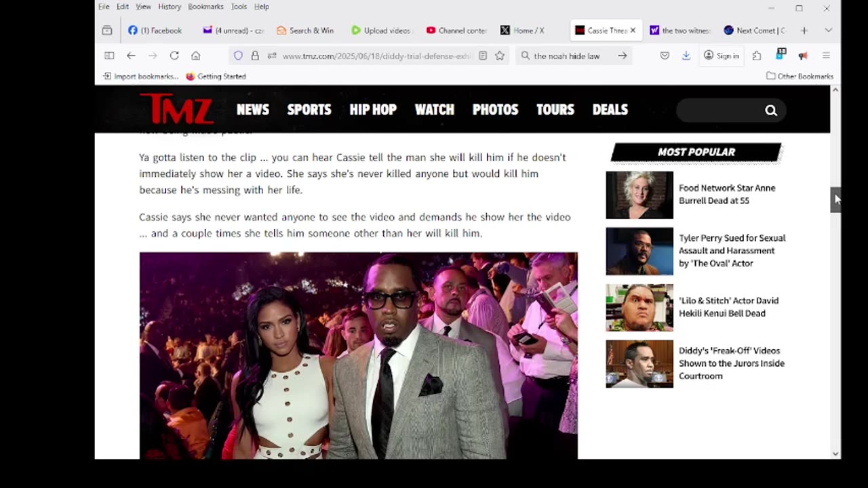
Task: Open the Bookmarks menu
Action: click(205, 7)
